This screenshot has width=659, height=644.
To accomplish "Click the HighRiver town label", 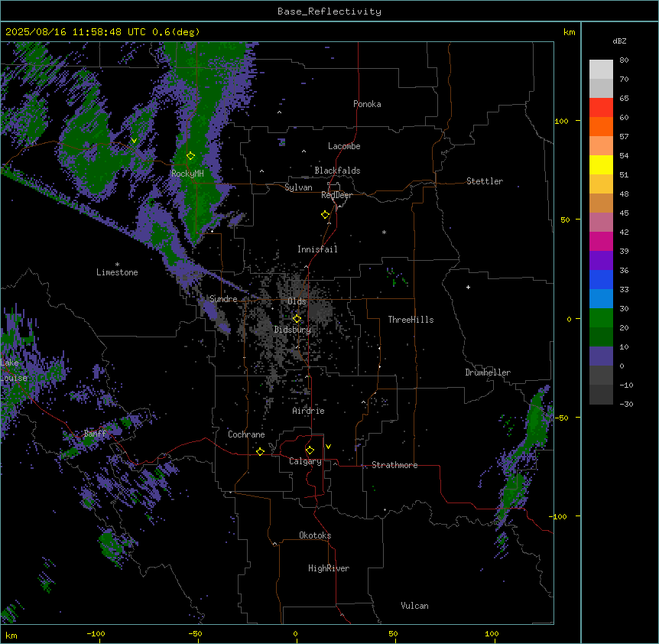I will point(329,568).
